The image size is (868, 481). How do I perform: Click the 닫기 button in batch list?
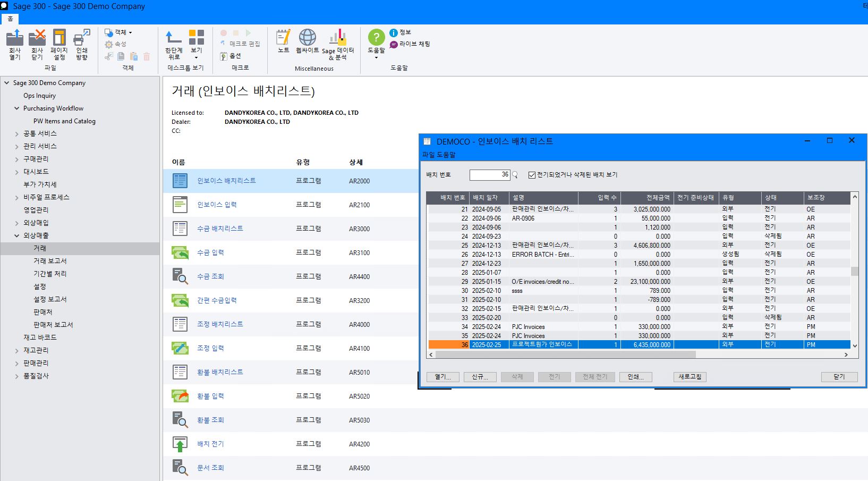pos(839,377)
